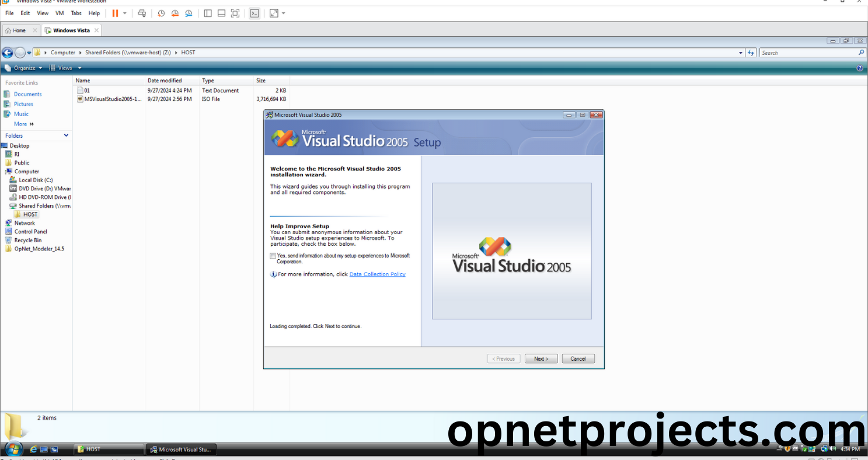Open the VM menu
Viewport: 868px width, 460px height.
60,13
